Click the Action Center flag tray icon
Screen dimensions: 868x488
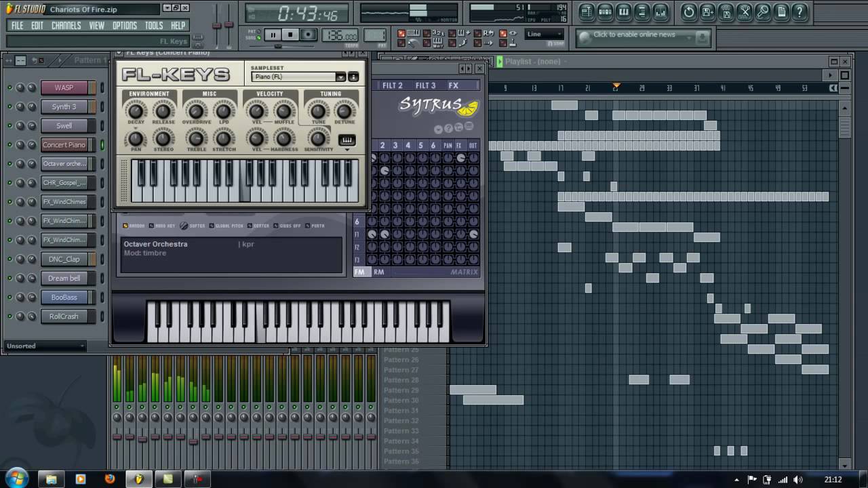tap(752, 480)
